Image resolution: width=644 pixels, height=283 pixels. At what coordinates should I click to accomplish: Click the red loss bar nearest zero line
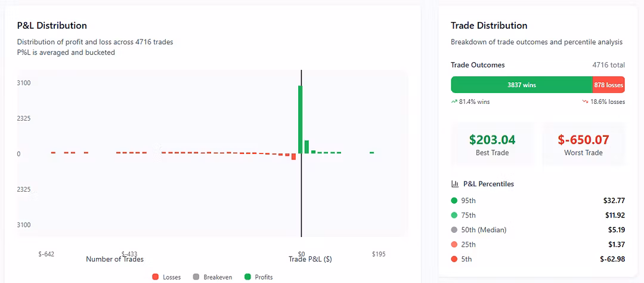294,156
